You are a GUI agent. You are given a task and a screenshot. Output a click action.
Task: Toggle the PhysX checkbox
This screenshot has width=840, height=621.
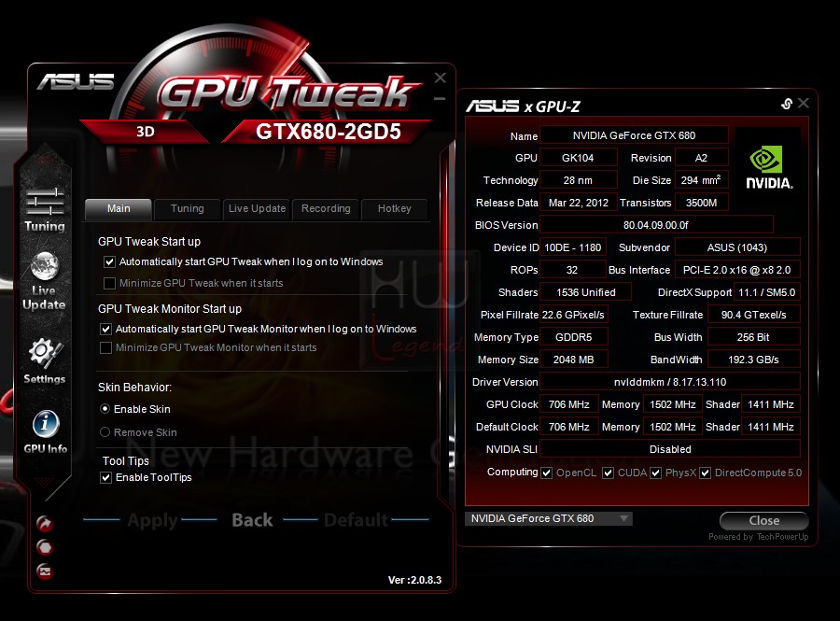coord(656,473)
